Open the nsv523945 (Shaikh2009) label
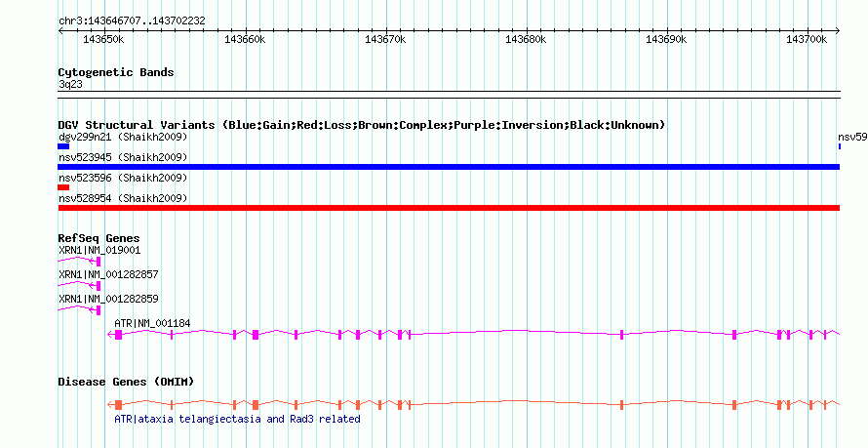Viewport: 868px width, 448px height. (123, 157)
